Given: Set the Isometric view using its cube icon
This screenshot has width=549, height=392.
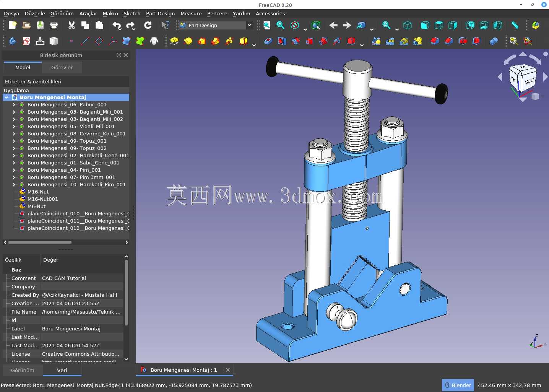Looking at the screenshot, I should click(408, 25).
